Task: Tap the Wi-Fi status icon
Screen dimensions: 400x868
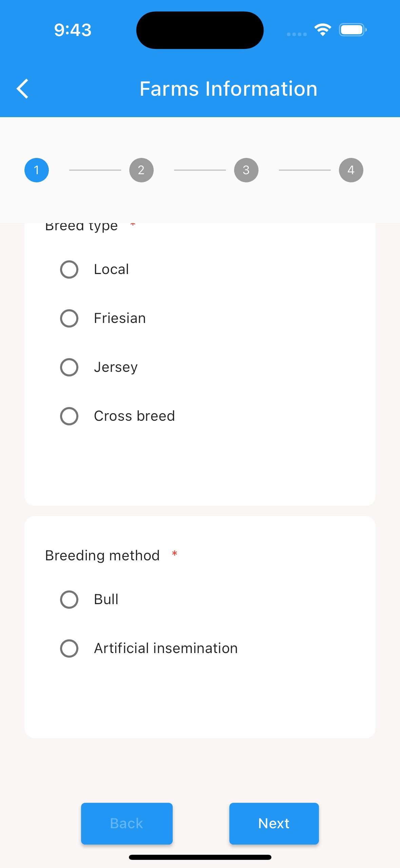Action: [x=323, y=30]
